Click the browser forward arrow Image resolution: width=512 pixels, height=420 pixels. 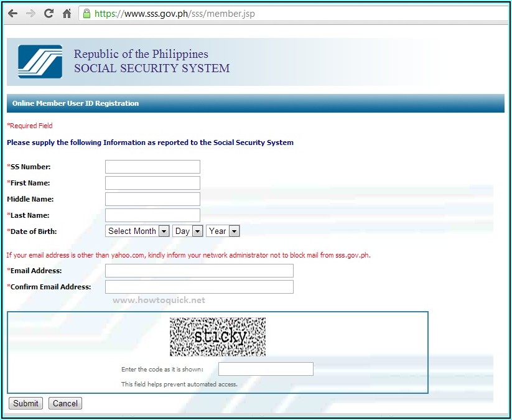30,13
